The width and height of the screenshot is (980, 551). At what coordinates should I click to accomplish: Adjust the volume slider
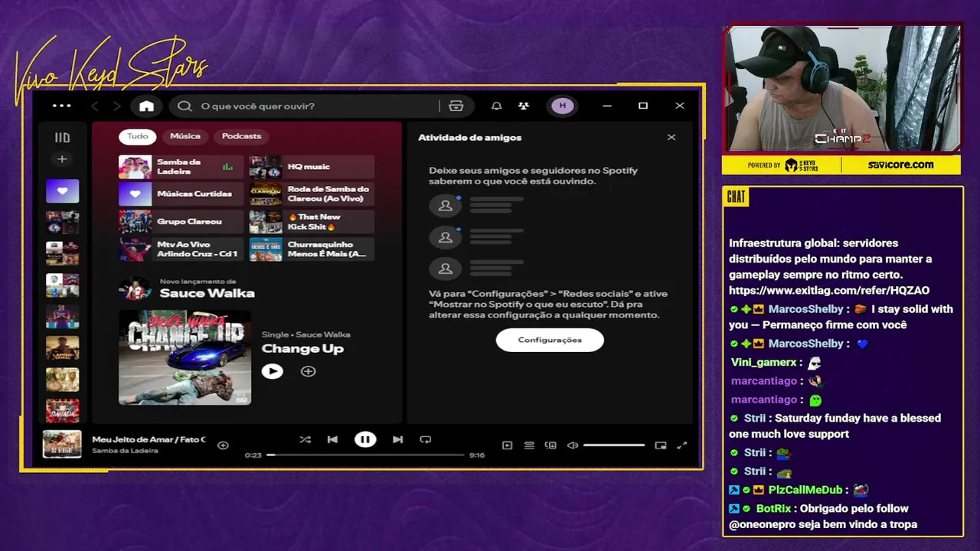(x=614, y=445)
